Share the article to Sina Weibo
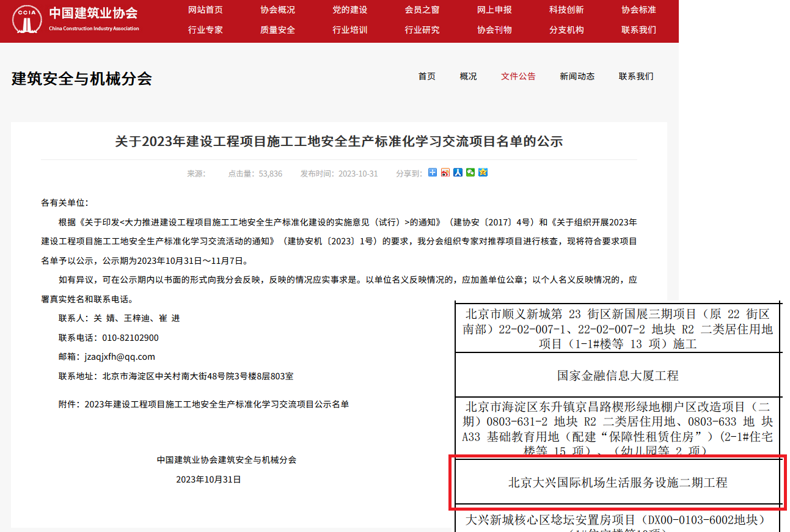790x532 pixels. pyautogui.click(x=445, y=173)
